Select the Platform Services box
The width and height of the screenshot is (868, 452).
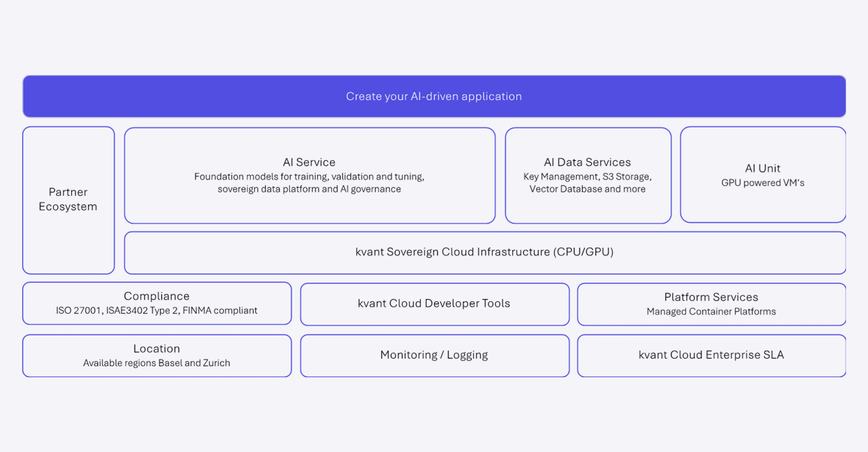711,304
